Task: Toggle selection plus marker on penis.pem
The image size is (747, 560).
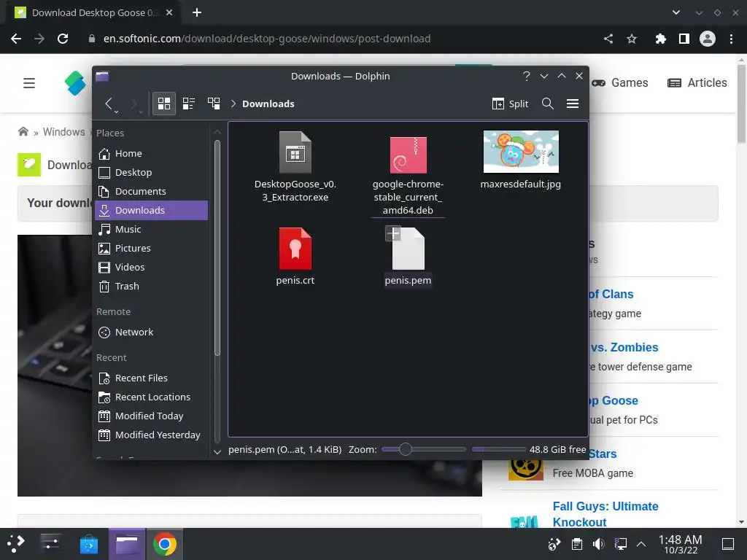Action: coord(393,233)
